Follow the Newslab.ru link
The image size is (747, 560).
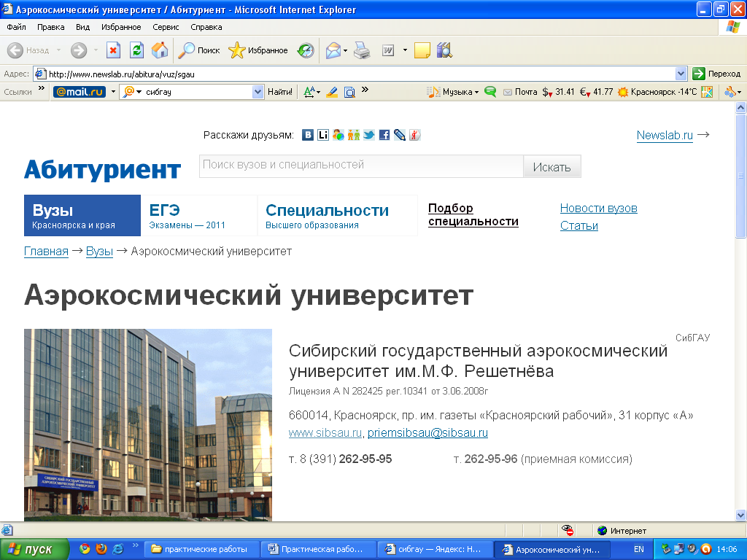pyautogui.click(x=665, y=135)
